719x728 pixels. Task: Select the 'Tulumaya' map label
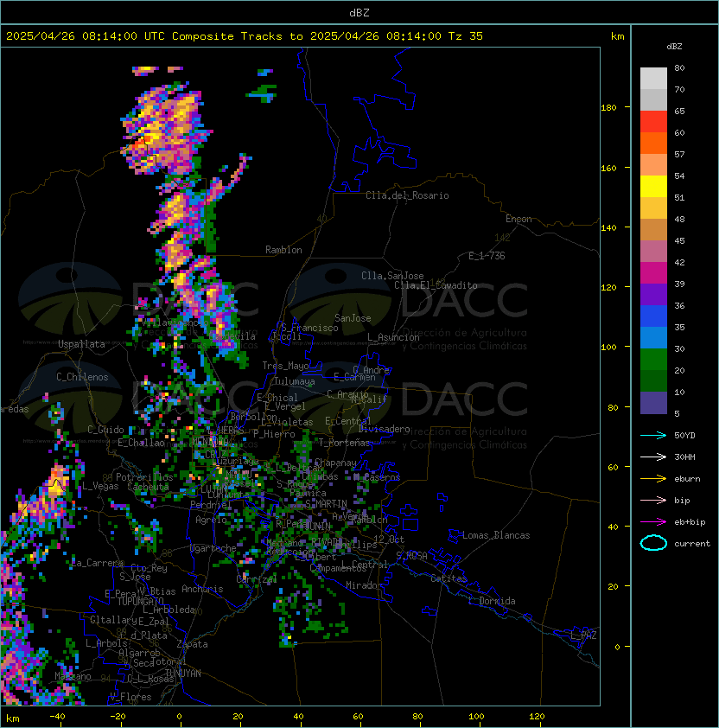coord(295,381)
